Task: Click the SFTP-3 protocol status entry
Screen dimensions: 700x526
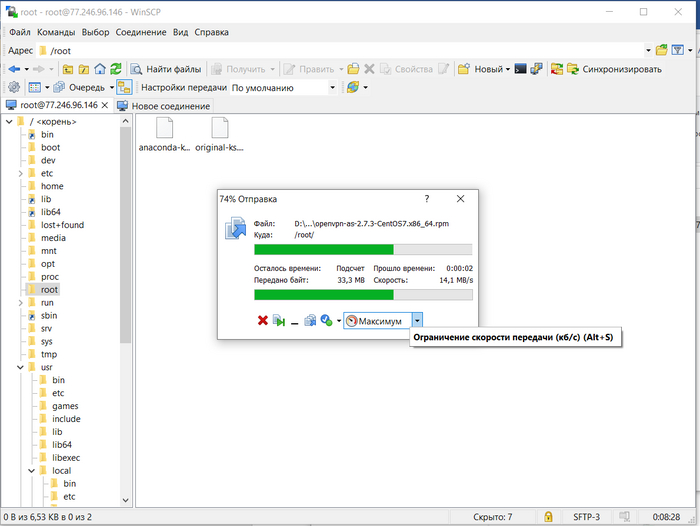Action: 586,517
